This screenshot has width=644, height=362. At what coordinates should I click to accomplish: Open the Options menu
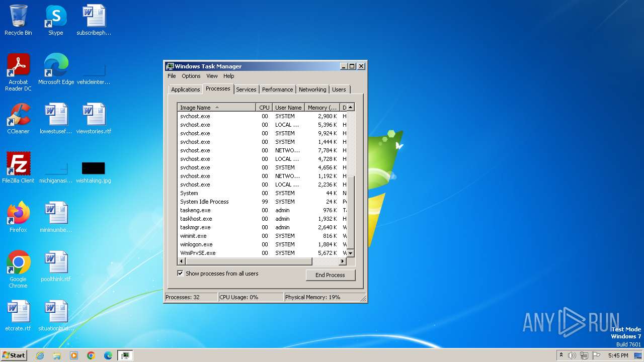click(x=191, y=76)
